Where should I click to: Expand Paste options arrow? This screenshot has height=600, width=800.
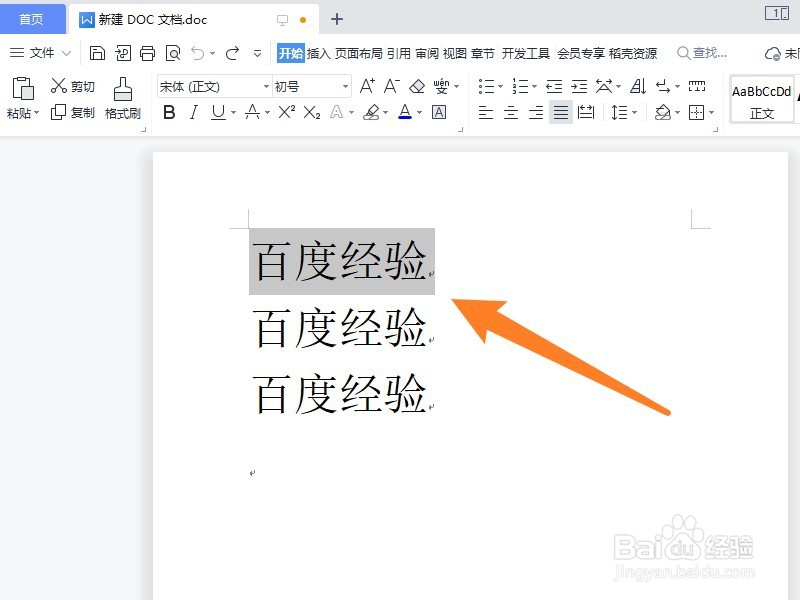click(36, 113)
